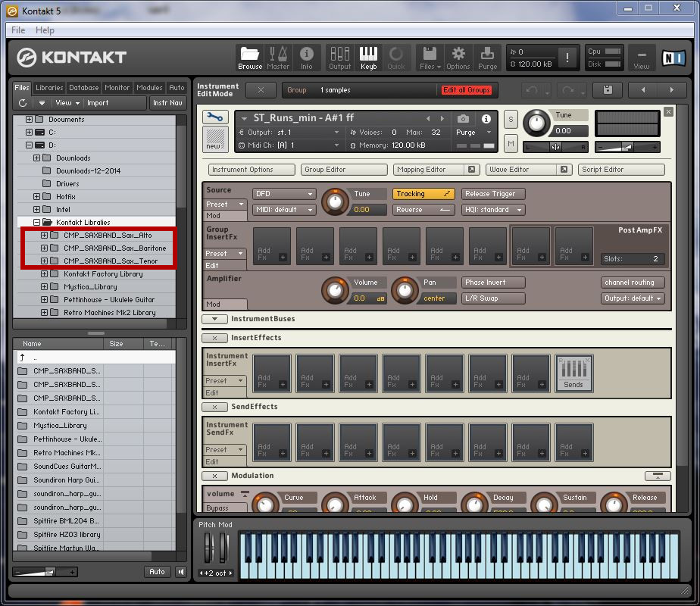Click the camera snapshot icon

[x=463, y=119]
